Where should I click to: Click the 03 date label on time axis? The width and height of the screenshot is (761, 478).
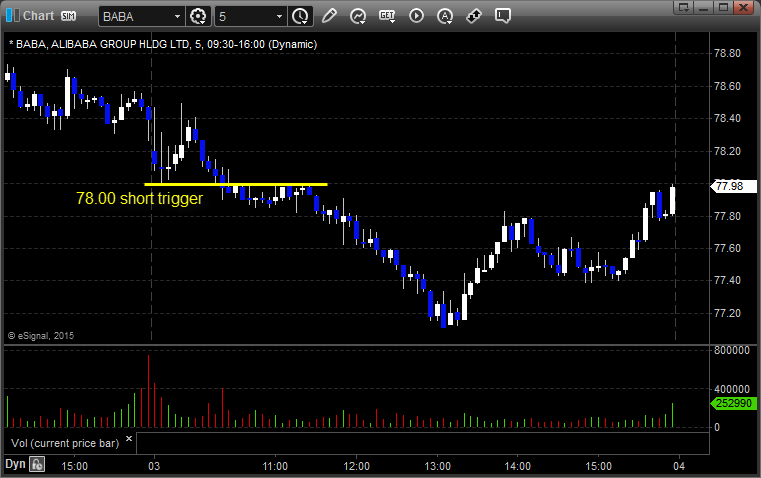154,466
